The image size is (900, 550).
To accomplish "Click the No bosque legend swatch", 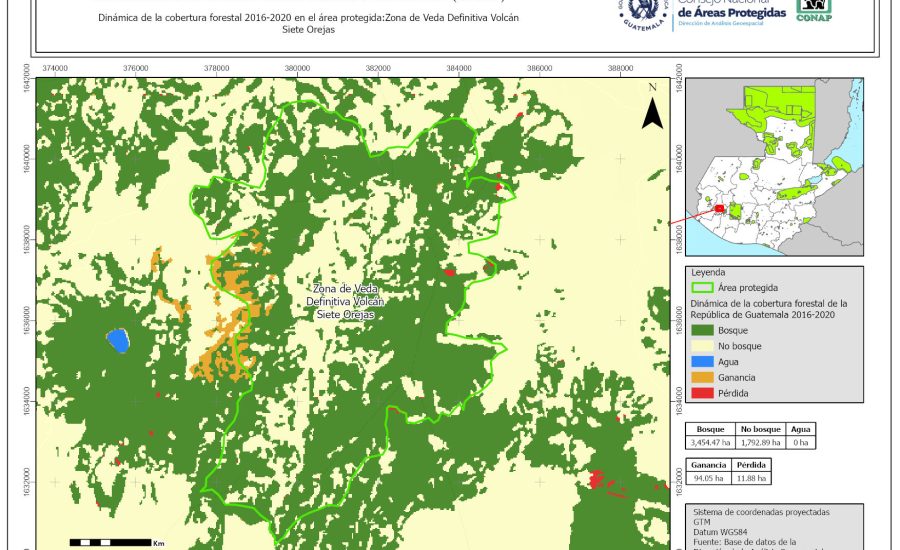I will click(705, 346).
